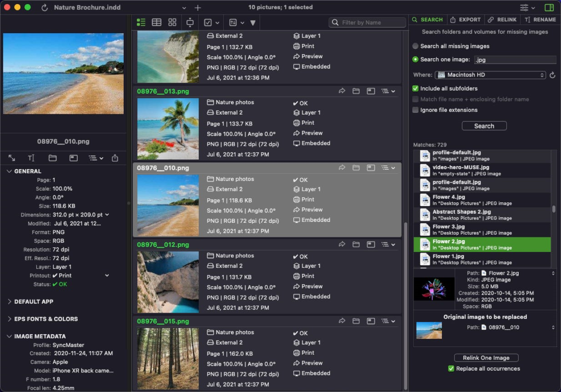Open the Macintosh HD location dropdown
The width and height of the screenshot is (561, 392).
(x=490, y=75)
